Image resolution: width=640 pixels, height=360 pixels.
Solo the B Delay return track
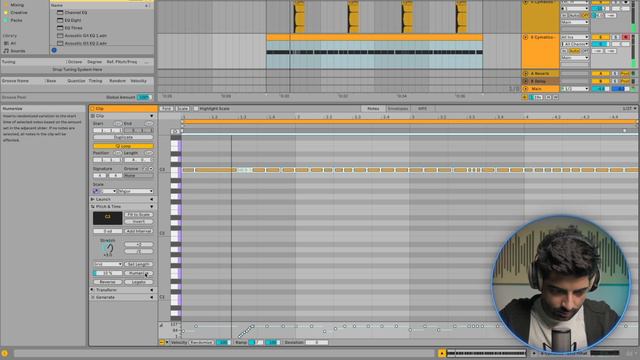tap(616, 81)
